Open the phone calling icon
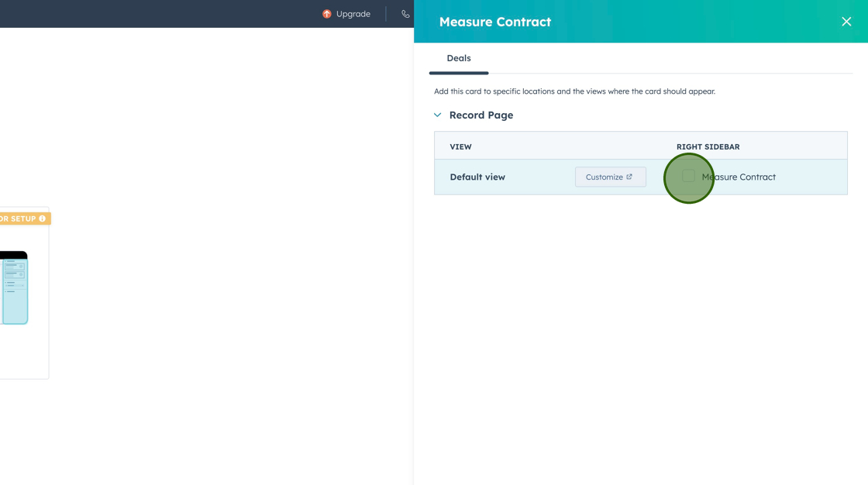Viewport: 868px width, 485px height. 405,14
